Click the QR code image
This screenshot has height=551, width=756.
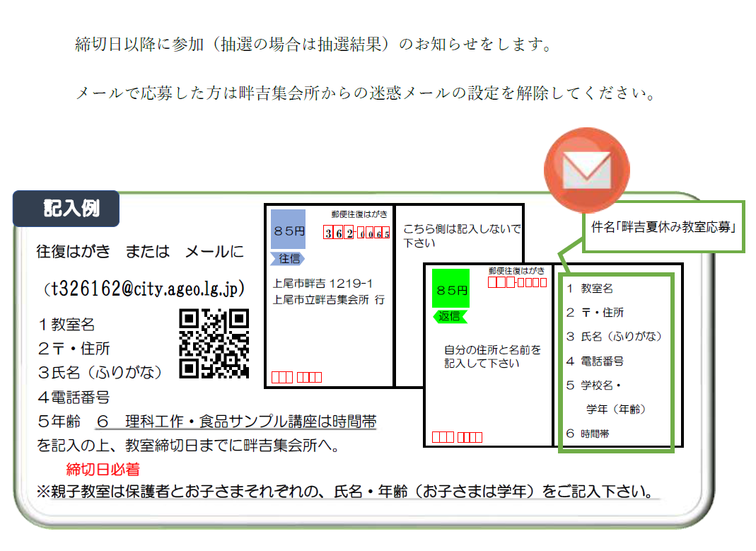(x=214, y=343)
